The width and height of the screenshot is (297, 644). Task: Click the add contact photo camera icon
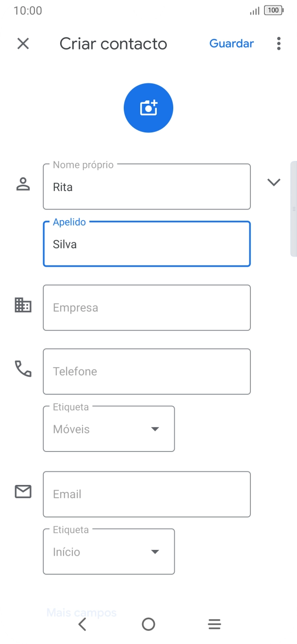coord(148,107)
